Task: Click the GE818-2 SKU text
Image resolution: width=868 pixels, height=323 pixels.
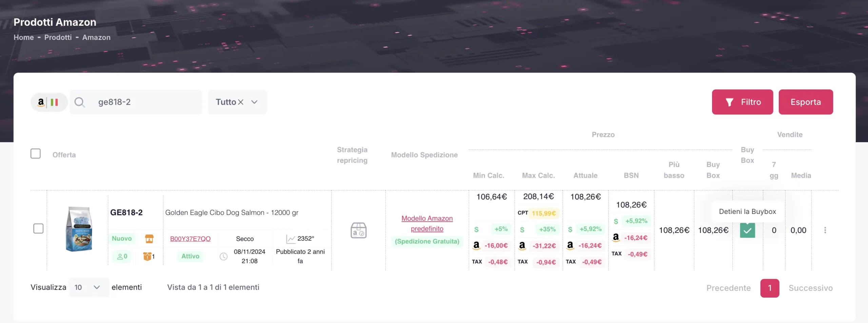Action: [x=126, y=212]
